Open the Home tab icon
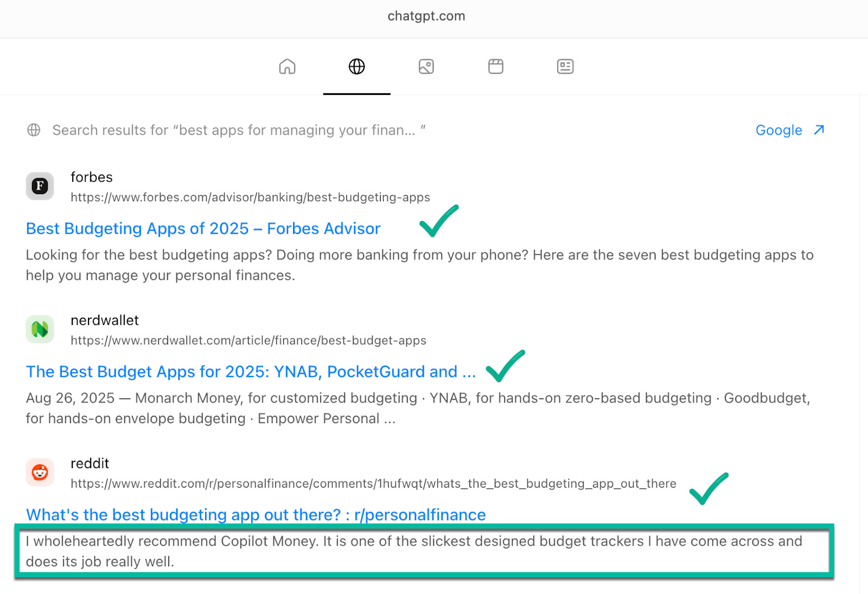The image size is (868, 594). [287, 67]
